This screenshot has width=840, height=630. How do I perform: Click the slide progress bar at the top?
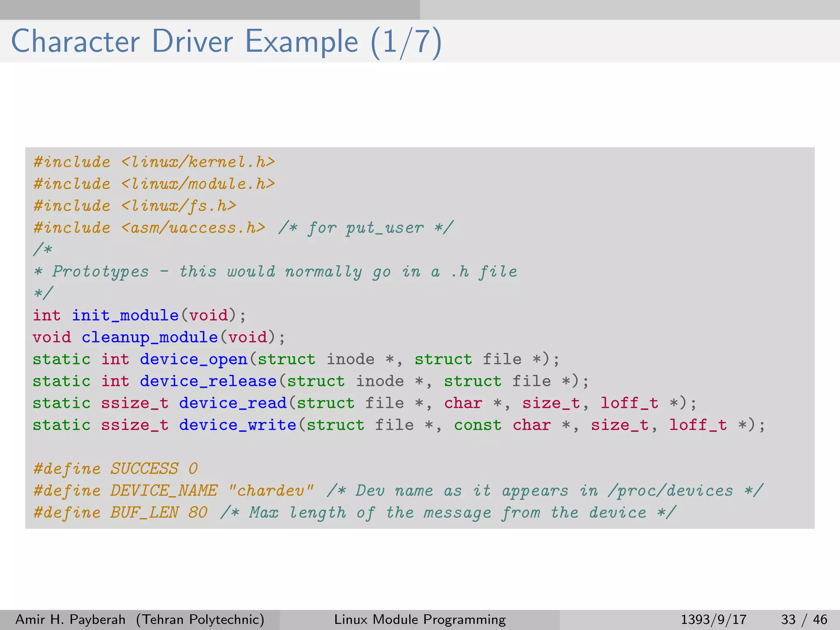click(x=420, y=10)
